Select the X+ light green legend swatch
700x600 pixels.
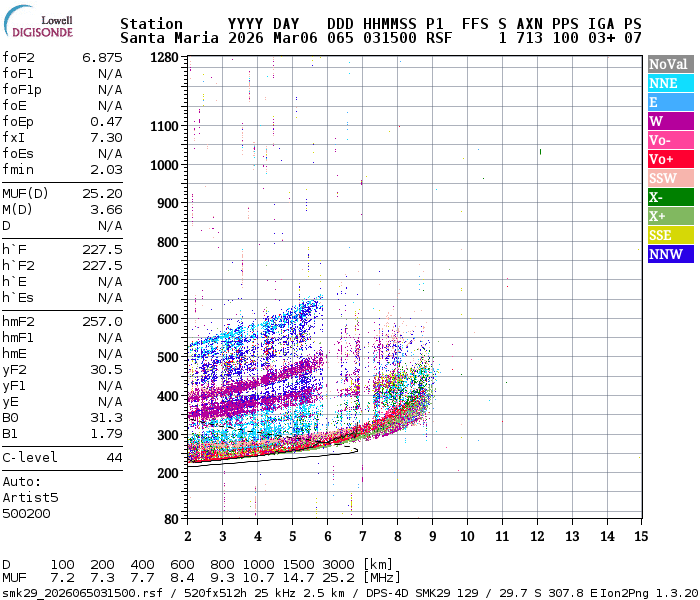(671, 216)
